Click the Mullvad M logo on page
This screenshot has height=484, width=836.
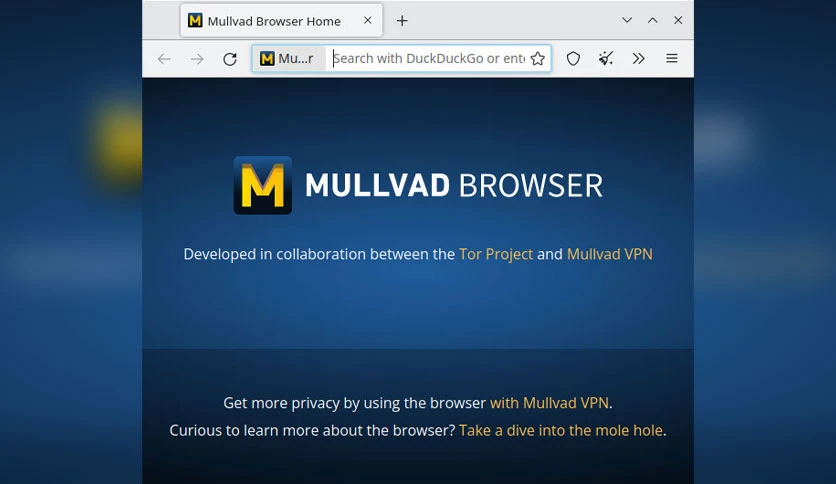[263, 185]
